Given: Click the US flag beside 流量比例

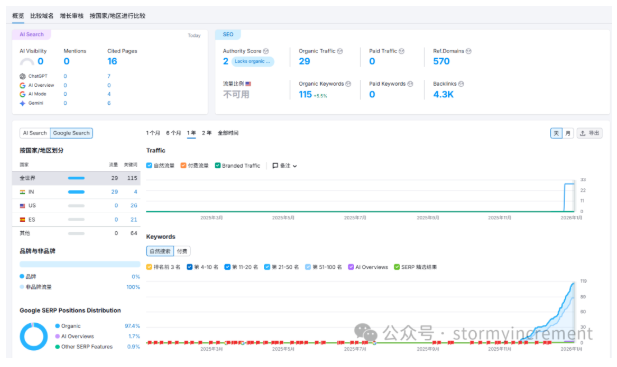Looking at the screenshot, I should click(x=248, y=84).
